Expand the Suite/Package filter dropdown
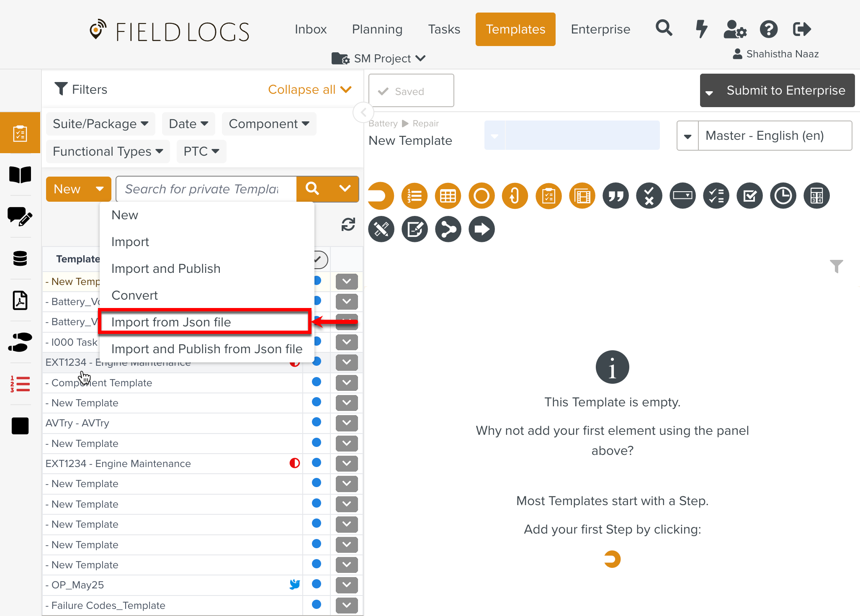The image size is (860, 616). pos(100,124)
